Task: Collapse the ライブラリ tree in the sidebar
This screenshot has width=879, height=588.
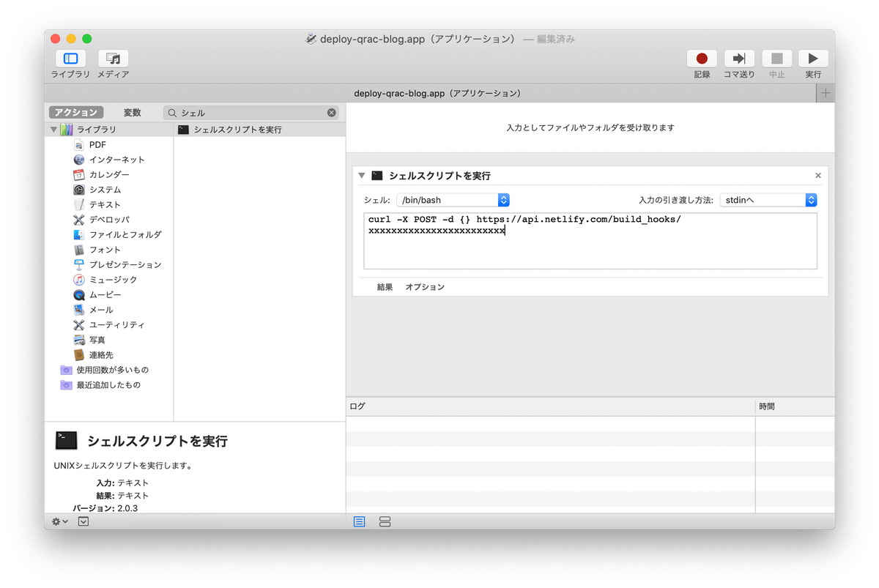Action: [53, 129]
